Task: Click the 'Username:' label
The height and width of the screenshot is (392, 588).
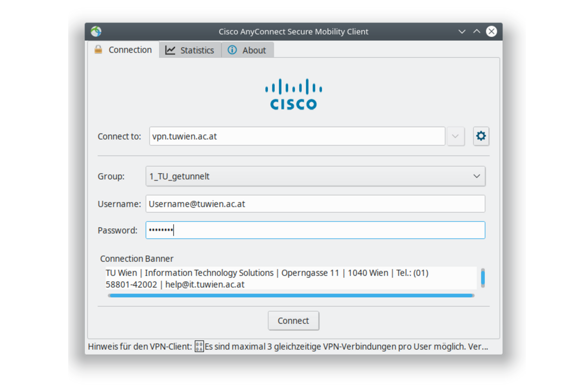Action: pos(119,204)
